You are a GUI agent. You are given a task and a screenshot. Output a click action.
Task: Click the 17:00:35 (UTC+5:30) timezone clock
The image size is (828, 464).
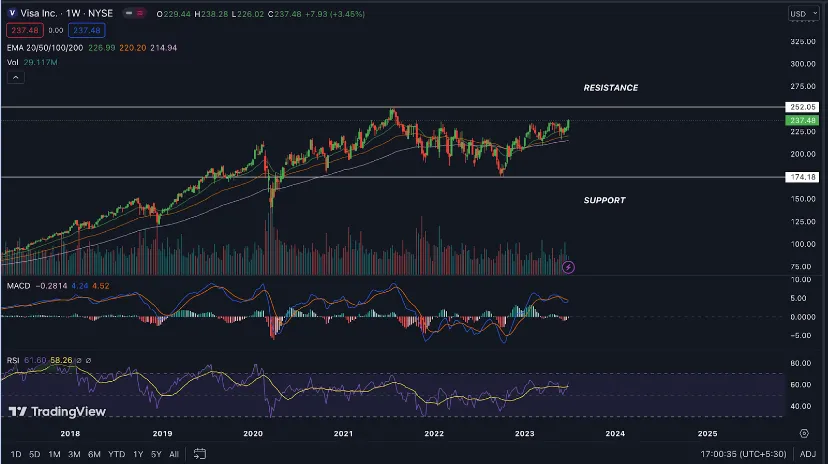[x=744, y=454]
